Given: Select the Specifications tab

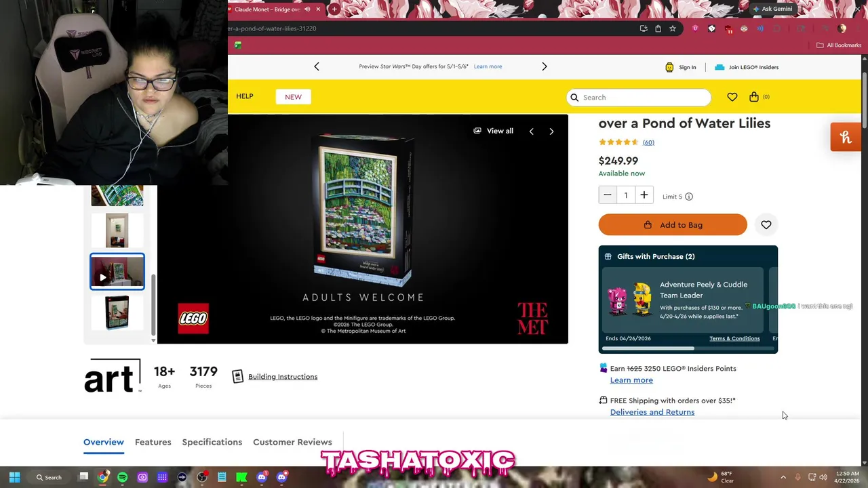Looking at the screenshot, I should [x=212, y=442].
